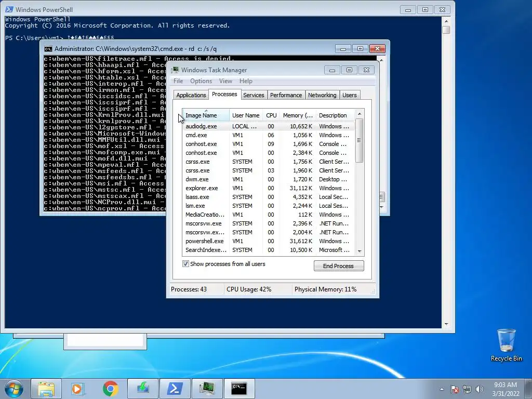The image size is (532, 399).
Task: Uncheck Show processes from all users
Action: tap(185, 263)
